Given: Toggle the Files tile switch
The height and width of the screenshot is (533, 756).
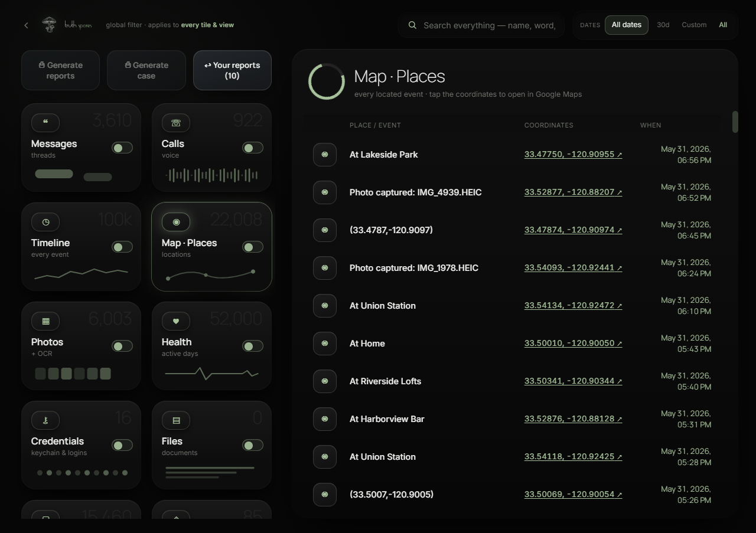Looking at the screenshot, I should click(x=253, y=445).
